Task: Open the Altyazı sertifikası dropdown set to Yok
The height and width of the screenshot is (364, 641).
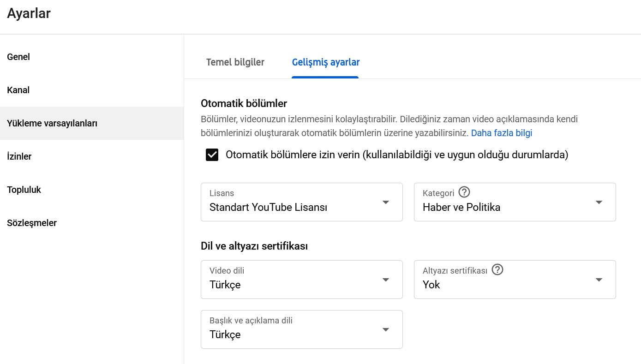Action: tap(515, 280)
